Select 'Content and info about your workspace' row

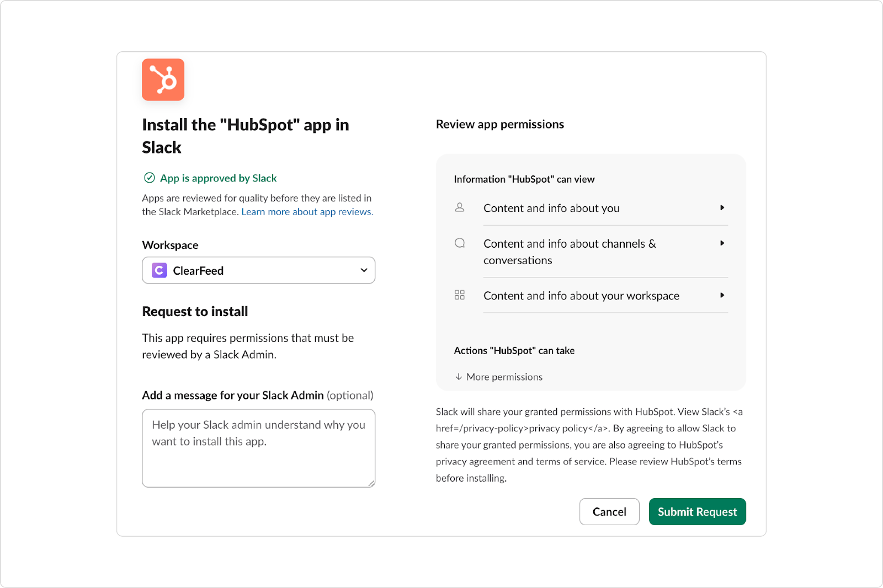[x=581, y=296]
